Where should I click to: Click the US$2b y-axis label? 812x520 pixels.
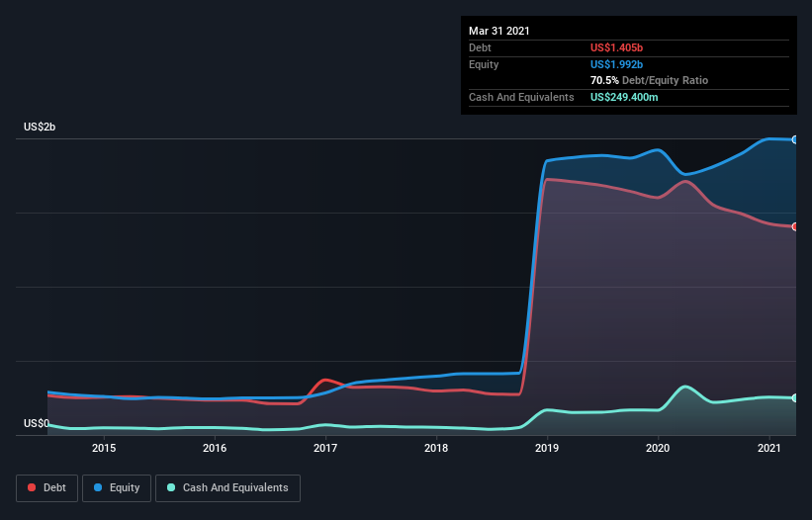pyautogui.click(x=40, y=127)
